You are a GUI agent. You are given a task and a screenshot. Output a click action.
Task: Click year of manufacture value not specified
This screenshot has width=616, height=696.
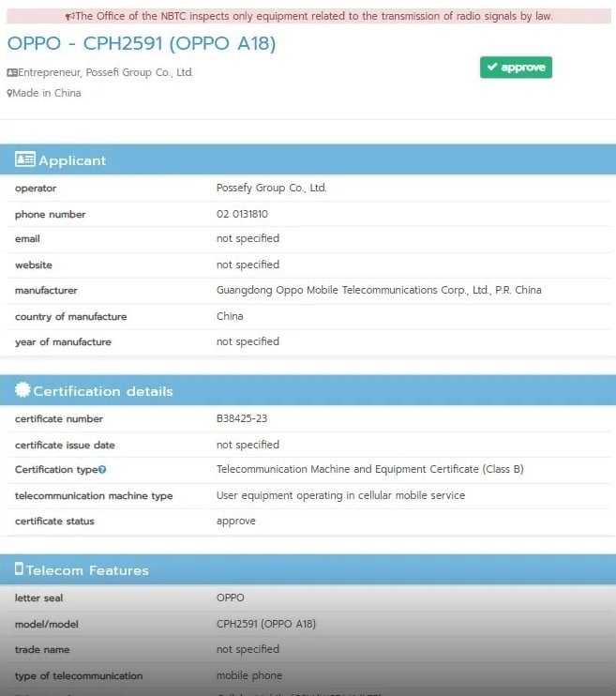(x=248, y=341)
